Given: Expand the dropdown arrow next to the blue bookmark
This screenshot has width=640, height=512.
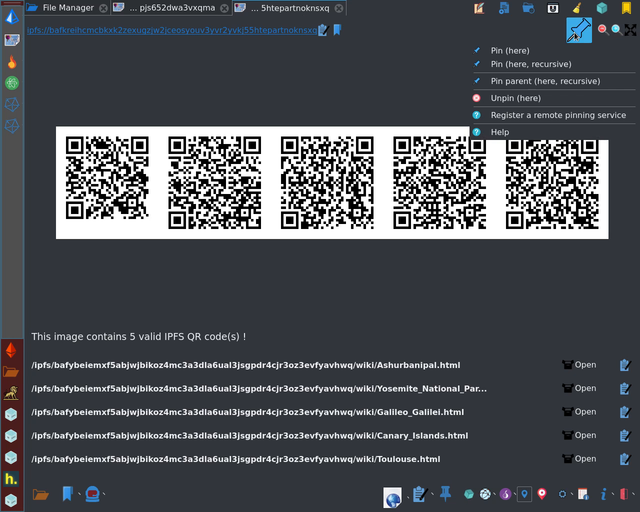Looking at the screenshot, I should [79, 494].
